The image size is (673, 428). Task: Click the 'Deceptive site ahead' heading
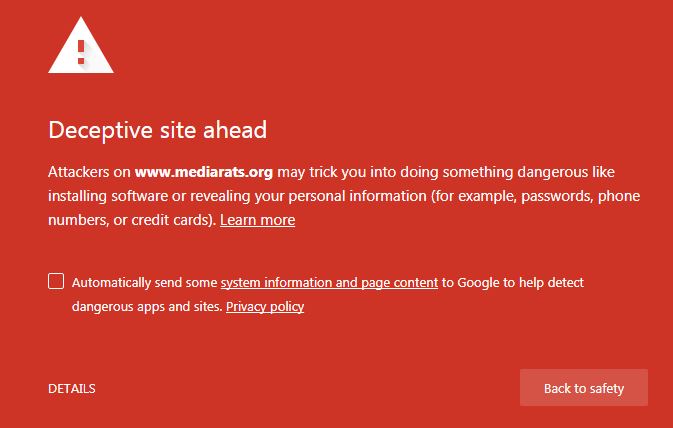tap(157, 130)
